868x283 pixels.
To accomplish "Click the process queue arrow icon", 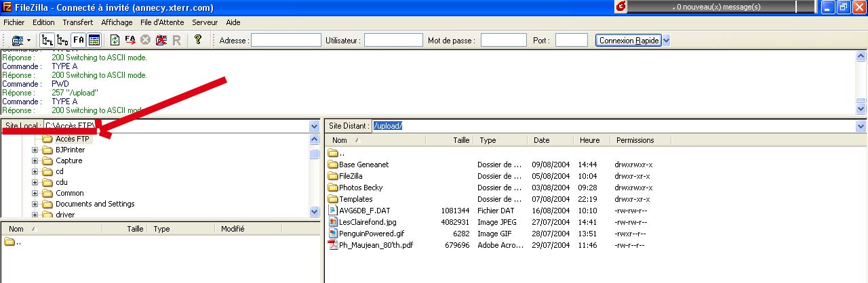I will coord(130,41).
